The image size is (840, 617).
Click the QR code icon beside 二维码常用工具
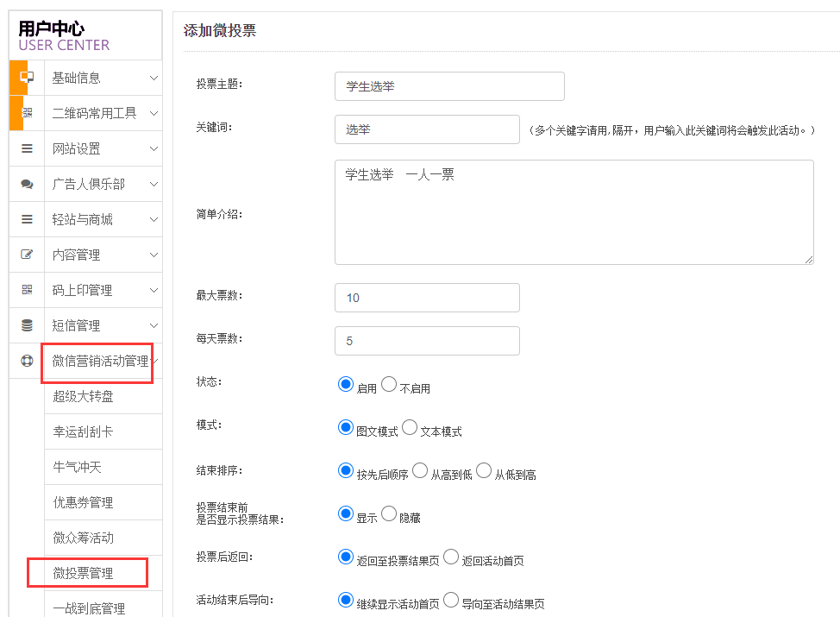coord(27,113)
